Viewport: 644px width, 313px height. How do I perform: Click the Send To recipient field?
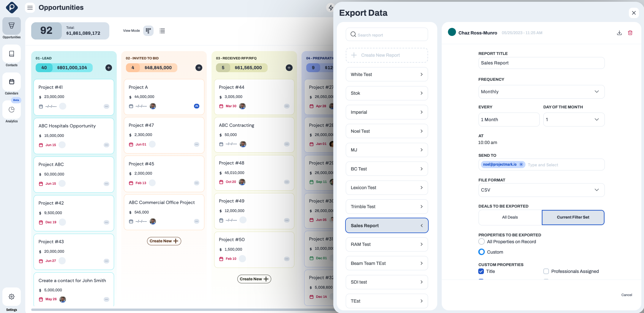point(541,165)
